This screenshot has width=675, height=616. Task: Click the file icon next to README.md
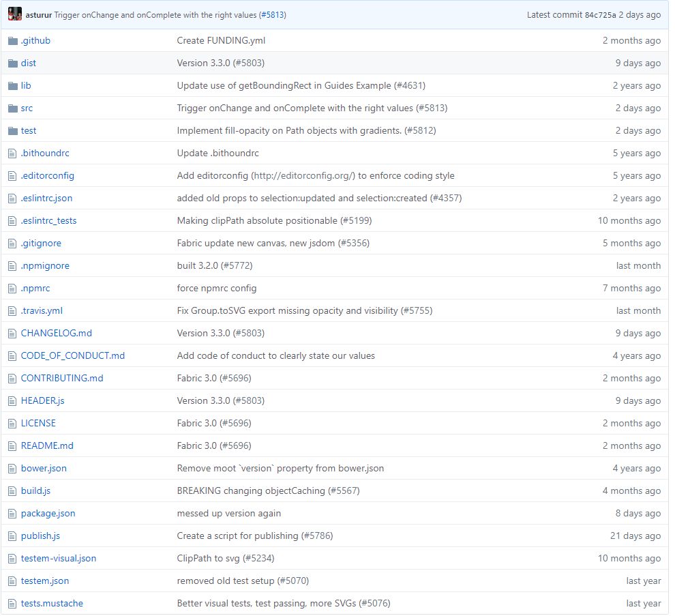pos(12,446)
